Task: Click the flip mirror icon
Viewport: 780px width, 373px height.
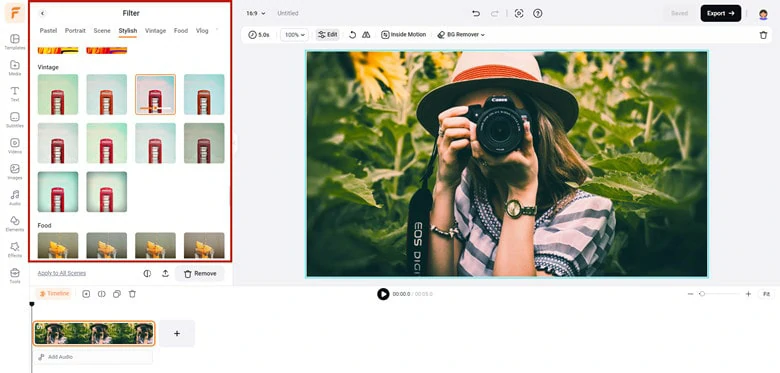Action: click(366, 35)
